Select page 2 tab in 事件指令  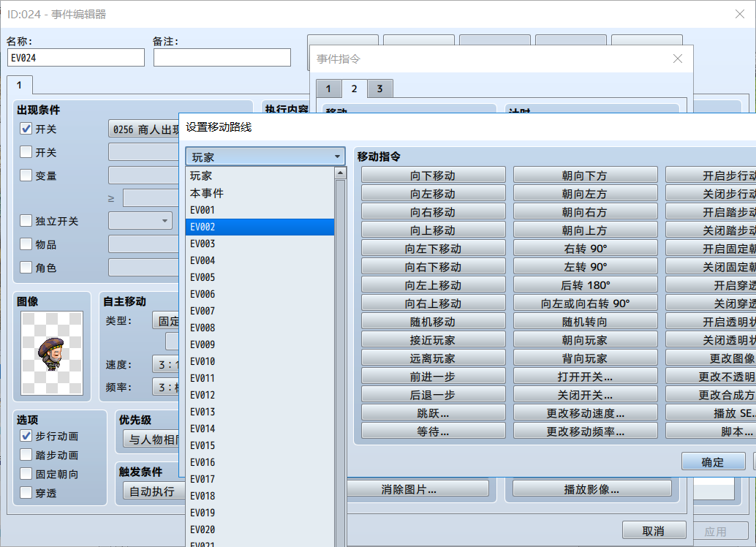coord(355,88)
